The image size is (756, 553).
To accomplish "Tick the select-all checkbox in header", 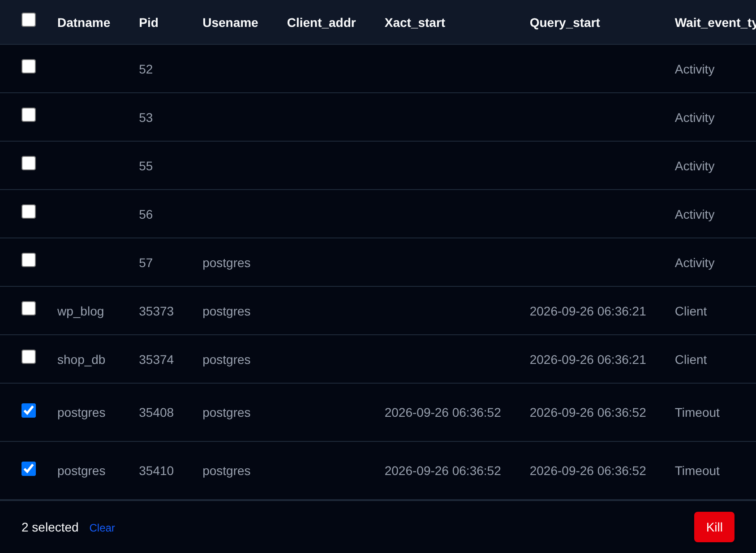I will pyautogui.click(x=29, y=20).
